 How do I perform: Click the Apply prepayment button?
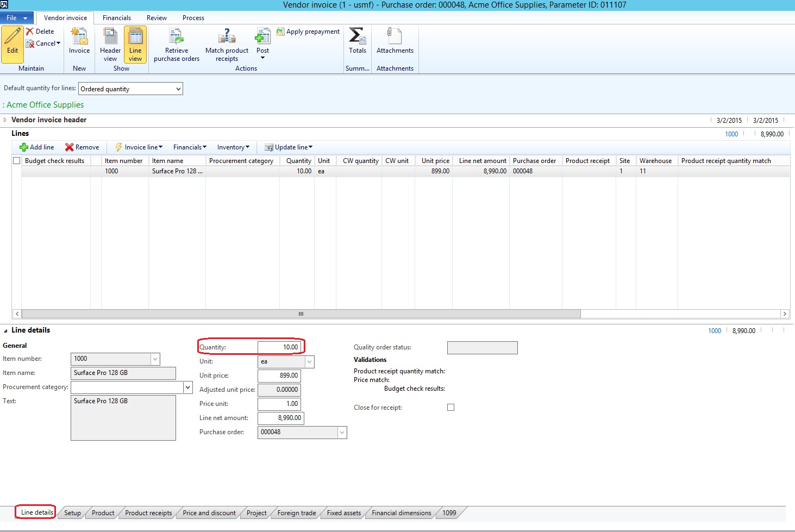click(x=308, y=32)
